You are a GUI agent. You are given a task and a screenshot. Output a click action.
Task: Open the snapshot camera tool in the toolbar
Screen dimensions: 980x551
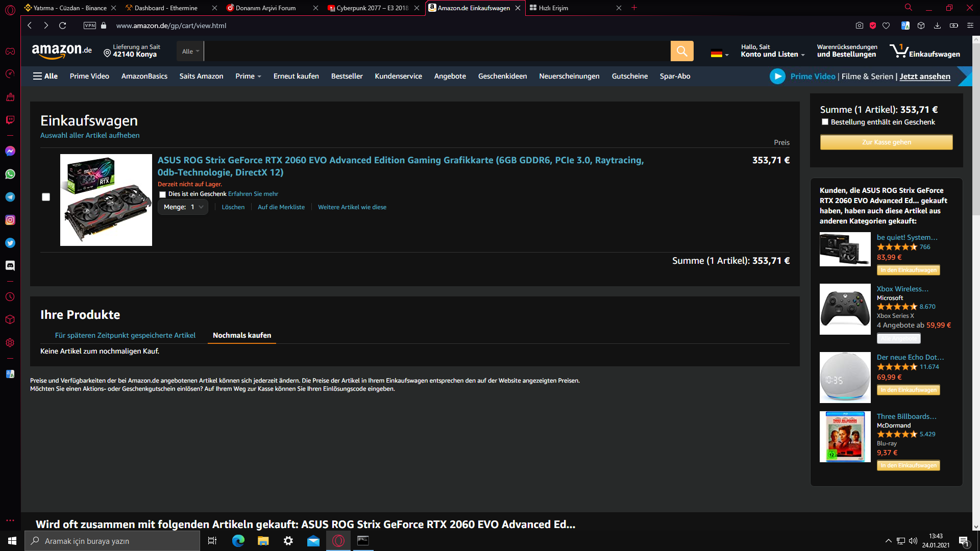[860, 26]
